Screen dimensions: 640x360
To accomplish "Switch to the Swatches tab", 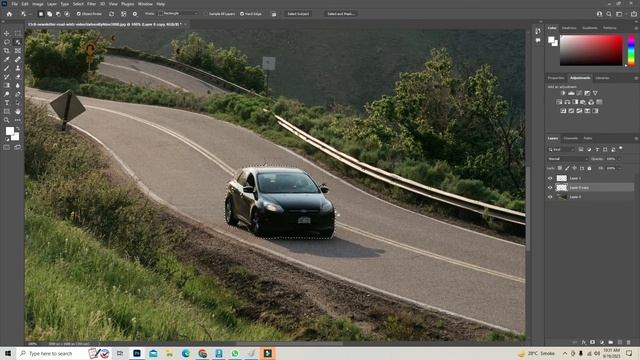I will (569, 28).
